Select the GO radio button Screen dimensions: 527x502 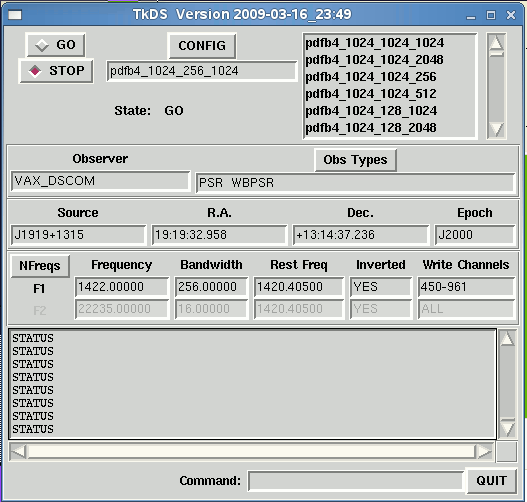[55, 45]
